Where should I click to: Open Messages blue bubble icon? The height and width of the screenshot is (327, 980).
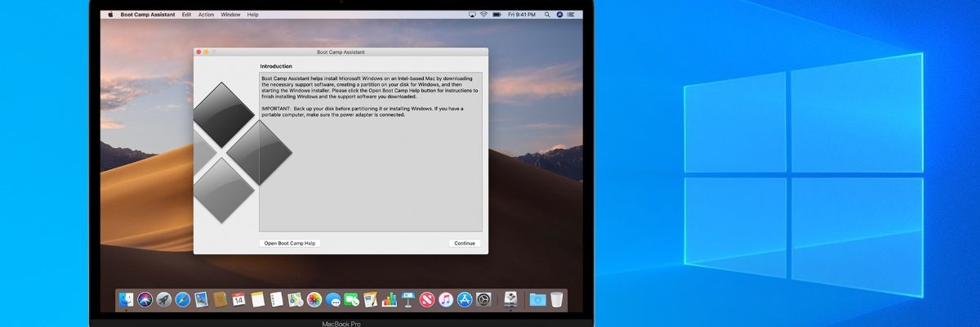(x=332, y=300)
